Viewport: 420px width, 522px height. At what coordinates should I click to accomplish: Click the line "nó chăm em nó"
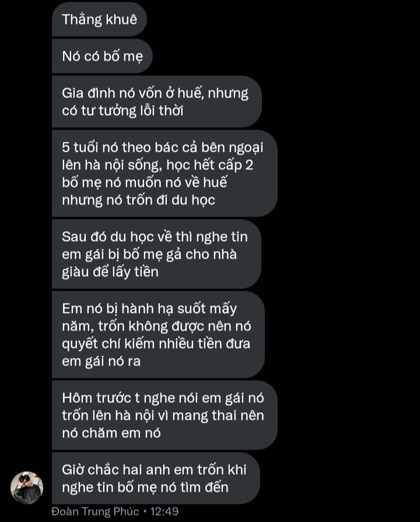coord(111,433)
